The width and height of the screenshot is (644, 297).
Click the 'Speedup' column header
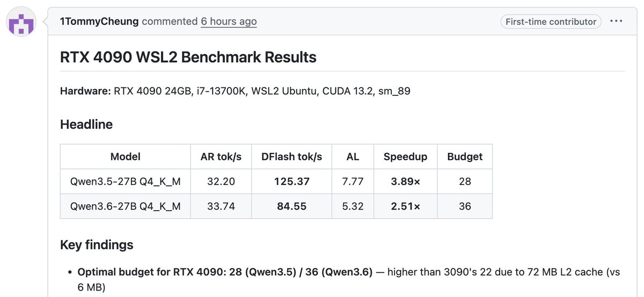click(x=406, y=157)
